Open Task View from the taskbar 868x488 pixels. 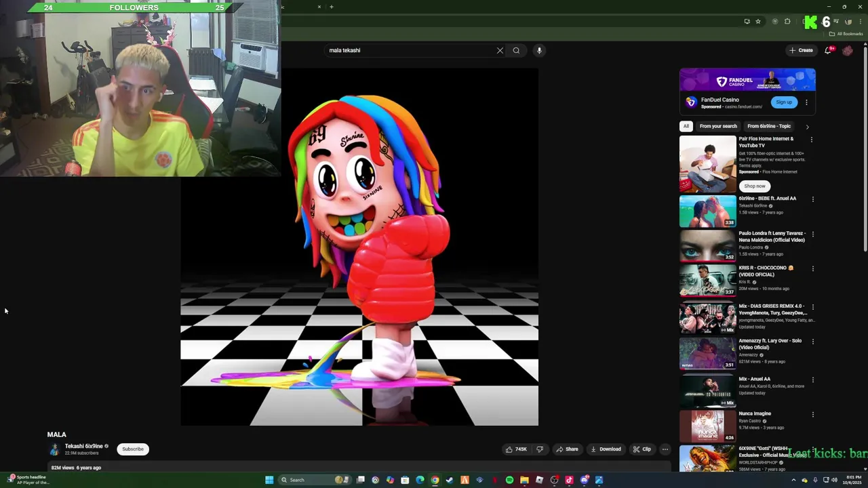pyautogui.click(x=360, y=480)
